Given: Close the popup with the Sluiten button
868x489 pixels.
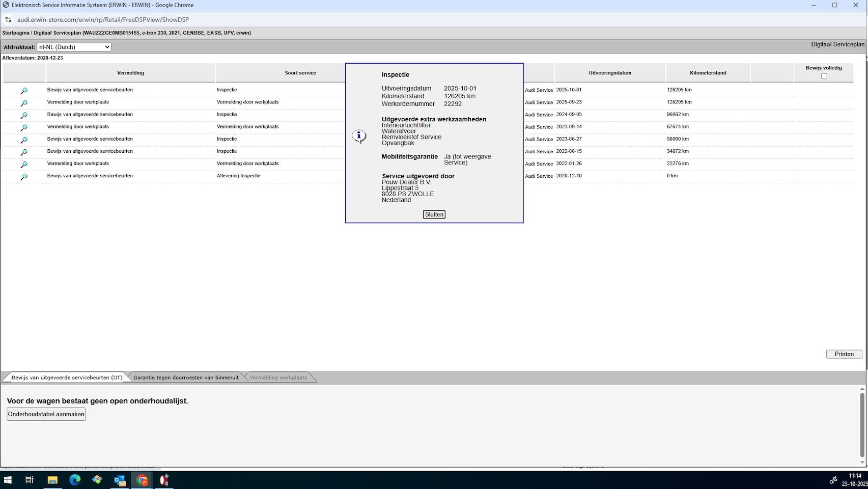Looking at the screenshot, I should (x=434, y=214).
